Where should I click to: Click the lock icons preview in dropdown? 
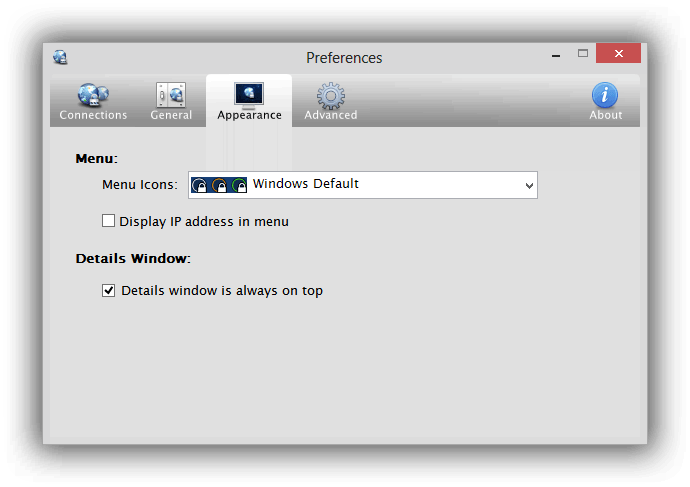click(219, 185)
